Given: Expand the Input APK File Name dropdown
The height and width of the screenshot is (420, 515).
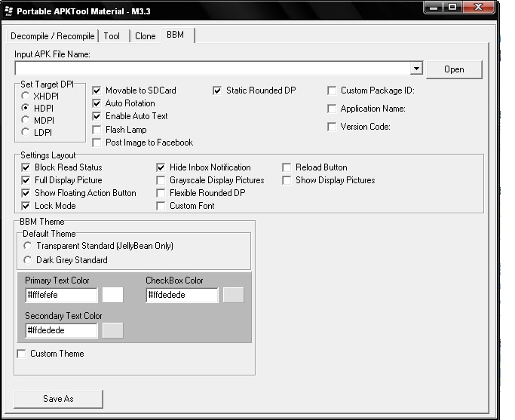Looking at the screenshot, I should (416, 69).
